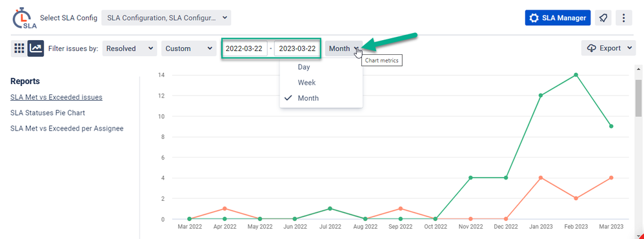Viewport: 644px width, 239px height.
Task: Select the chart view icon
Action: point(35,48)
